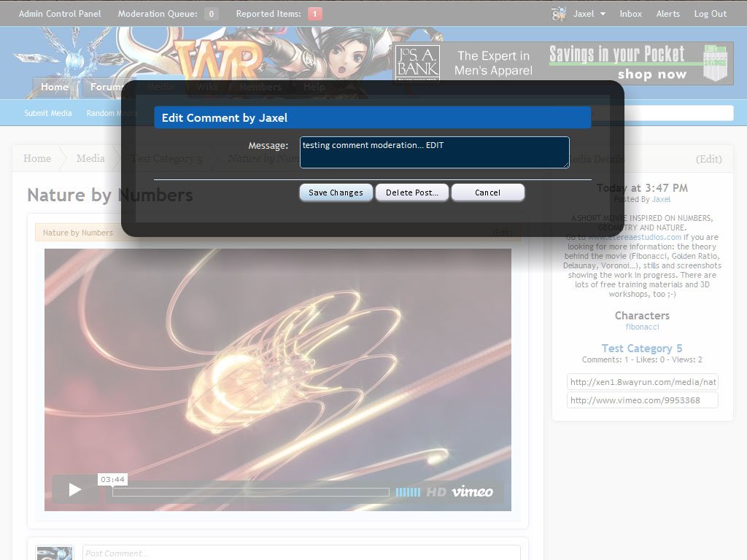Open the Moderation Queue link
Screen dimensions: 747x560
168,14
